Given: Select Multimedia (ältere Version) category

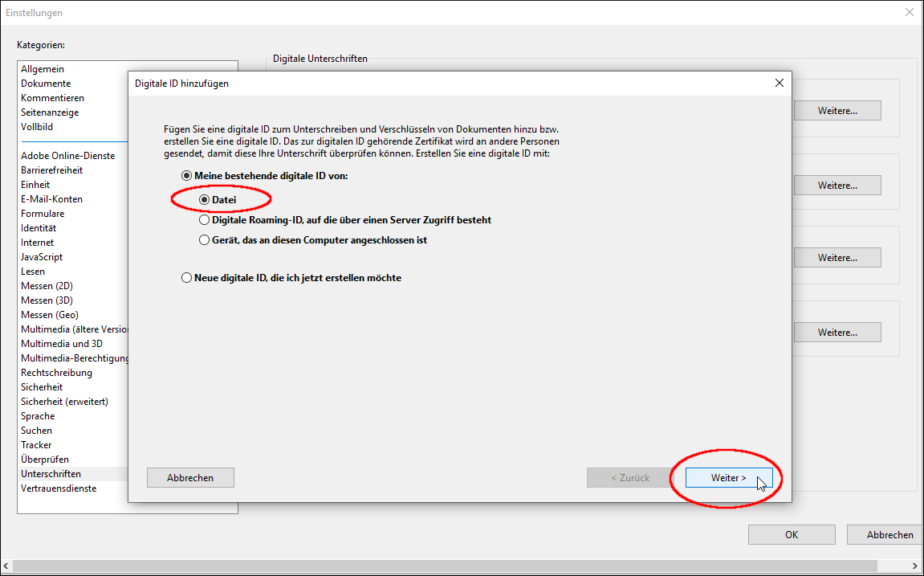Looking at the screenshot, I should click(74, 329).
